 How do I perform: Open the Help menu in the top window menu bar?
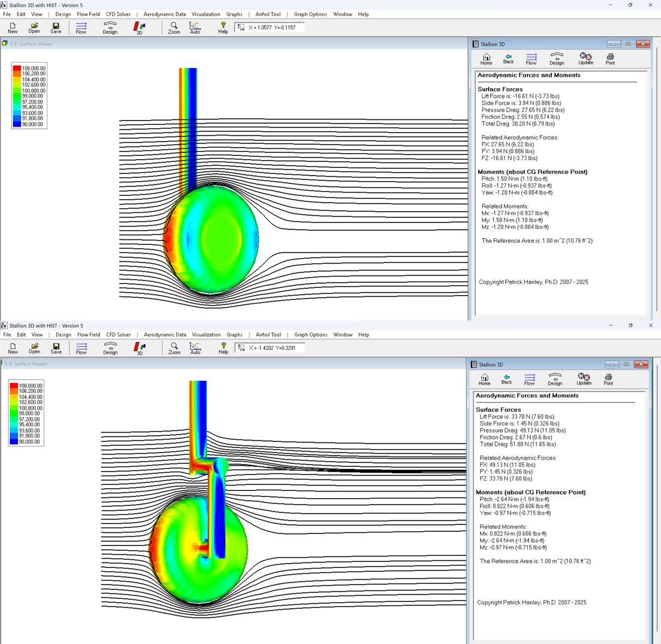point(363,14)
